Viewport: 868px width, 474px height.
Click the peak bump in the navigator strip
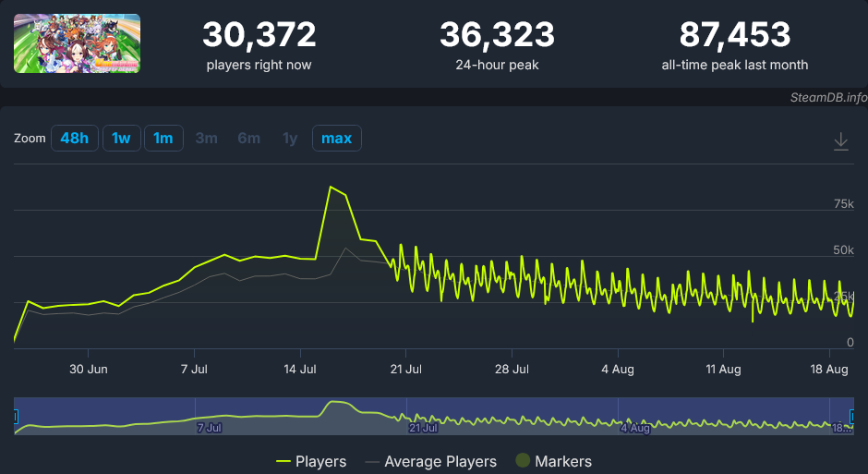(x=337, y=403)
